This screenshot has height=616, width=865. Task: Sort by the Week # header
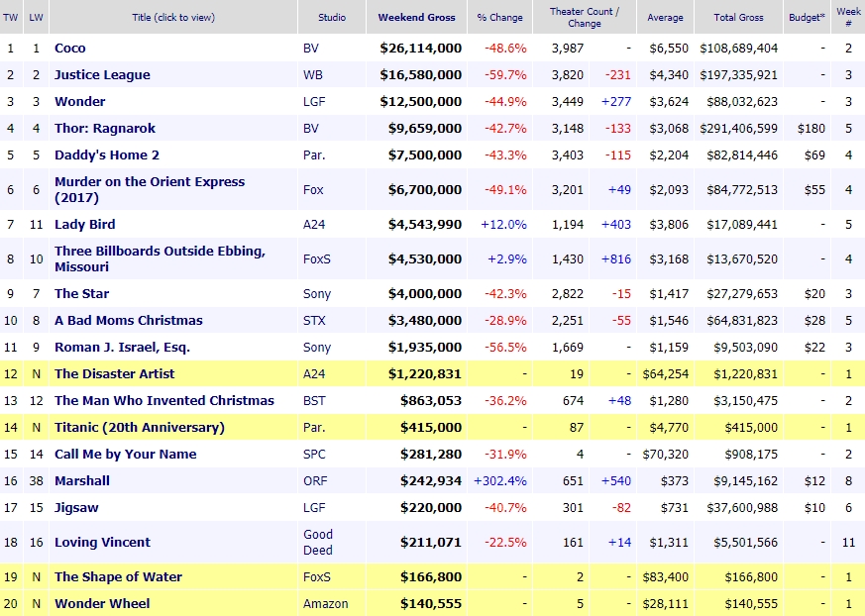pyautogui.click(x=848, y=17)
